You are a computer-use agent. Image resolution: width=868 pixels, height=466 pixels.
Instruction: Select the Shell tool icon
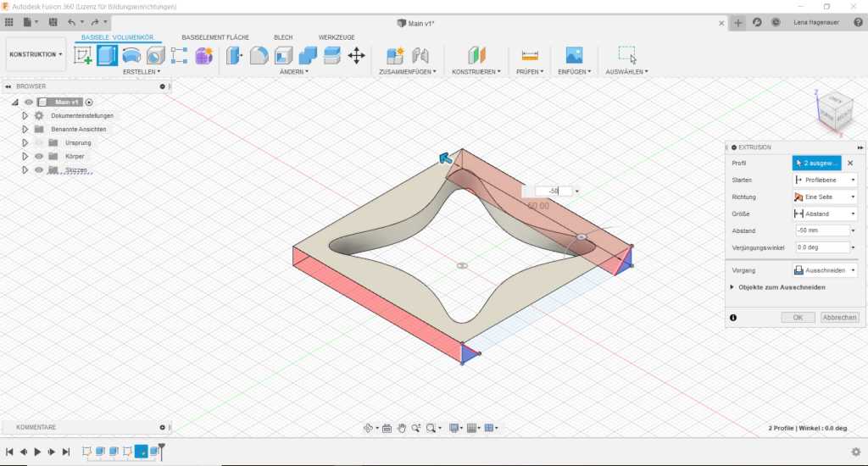click(283, 55)
